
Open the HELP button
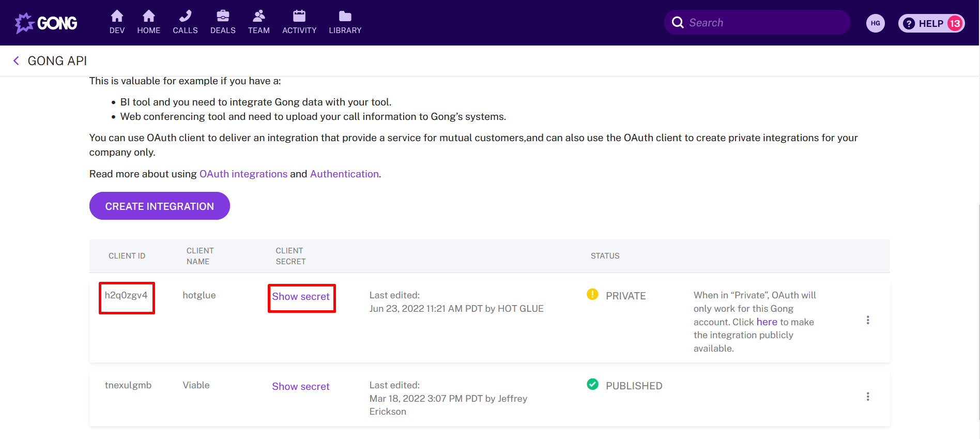click(x=931, y=23)
